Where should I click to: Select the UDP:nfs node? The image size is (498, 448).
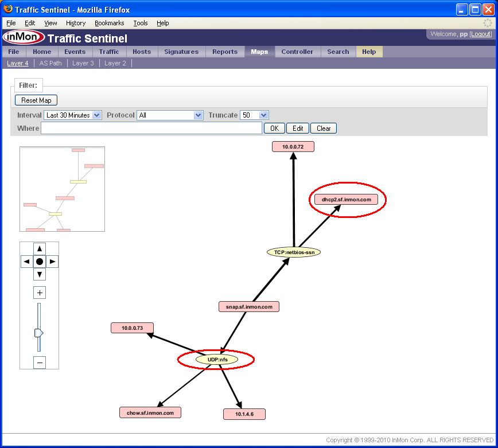point(216,360)
